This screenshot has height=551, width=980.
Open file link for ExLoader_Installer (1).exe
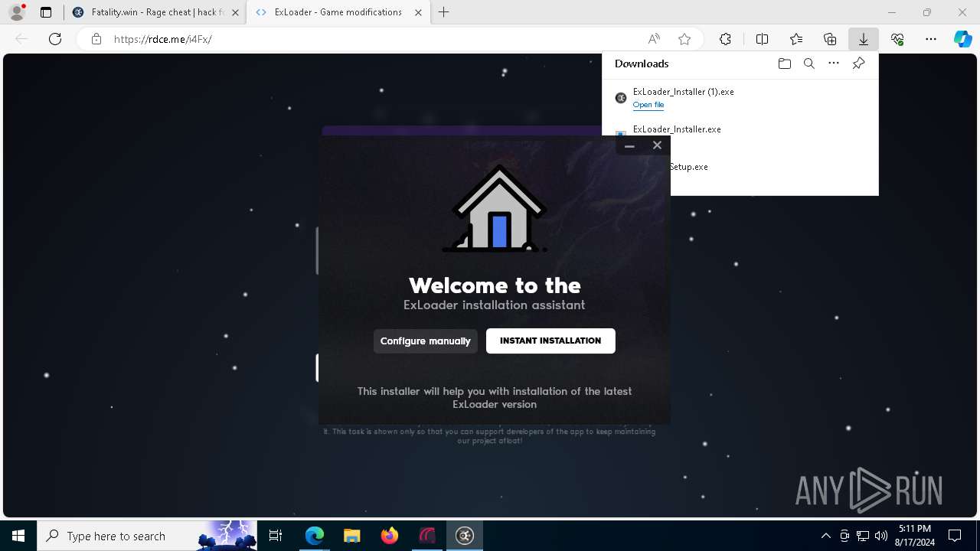(x=648, y=105)
